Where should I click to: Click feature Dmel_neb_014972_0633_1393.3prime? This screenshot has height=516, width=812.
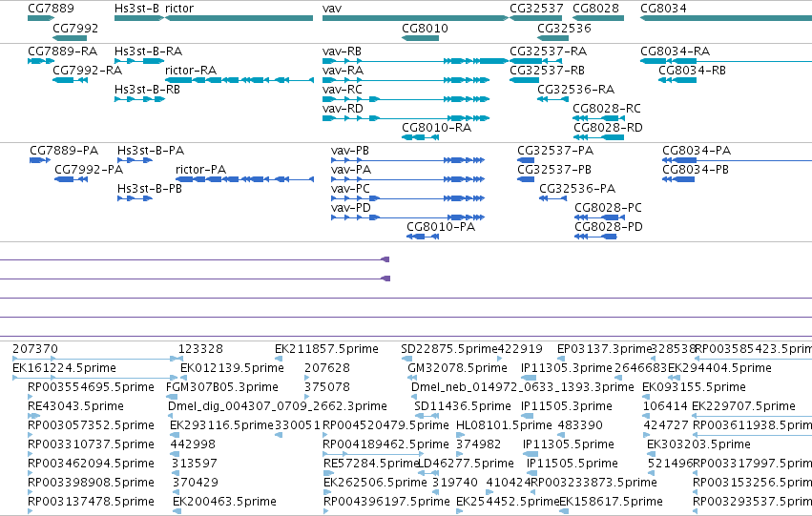coord(523,386)
